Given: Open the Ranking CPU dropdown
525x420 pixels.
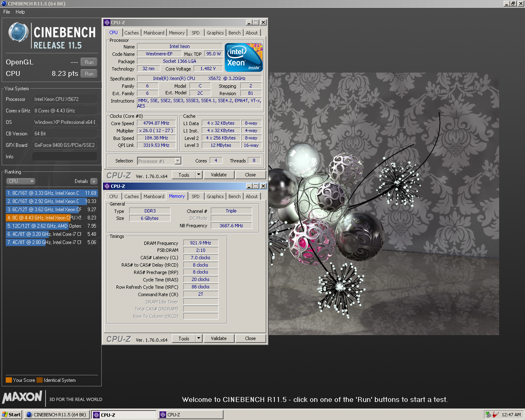Looking at the screenshot, I should pyautogui.click(x=21, y=181).
